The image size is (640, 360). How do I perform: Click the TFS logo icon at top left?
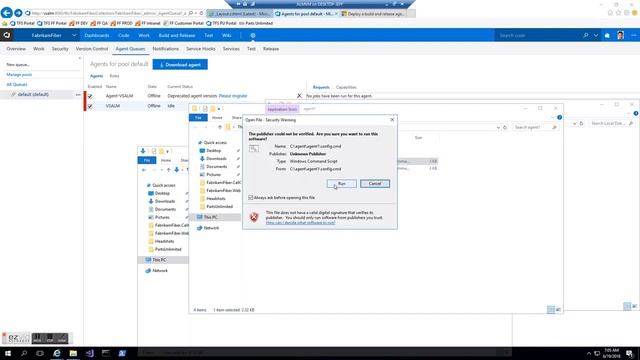pos(7,36)
